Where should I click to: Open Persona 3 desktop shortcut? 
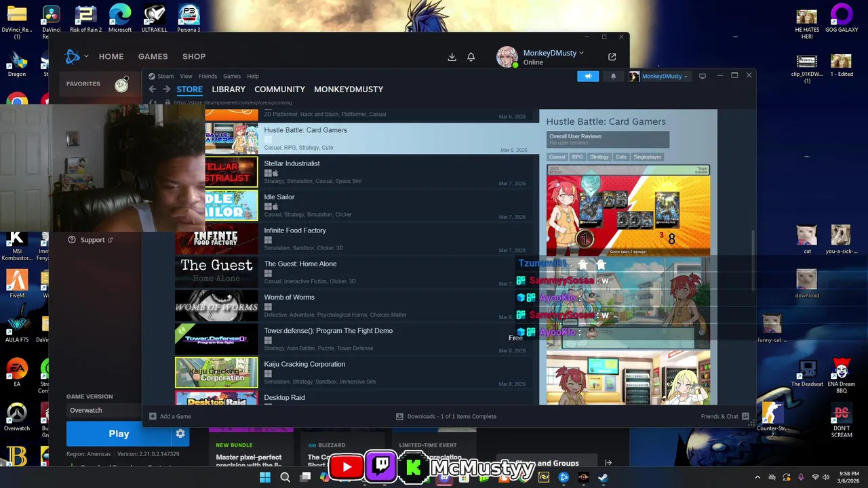tap(189, 19)
